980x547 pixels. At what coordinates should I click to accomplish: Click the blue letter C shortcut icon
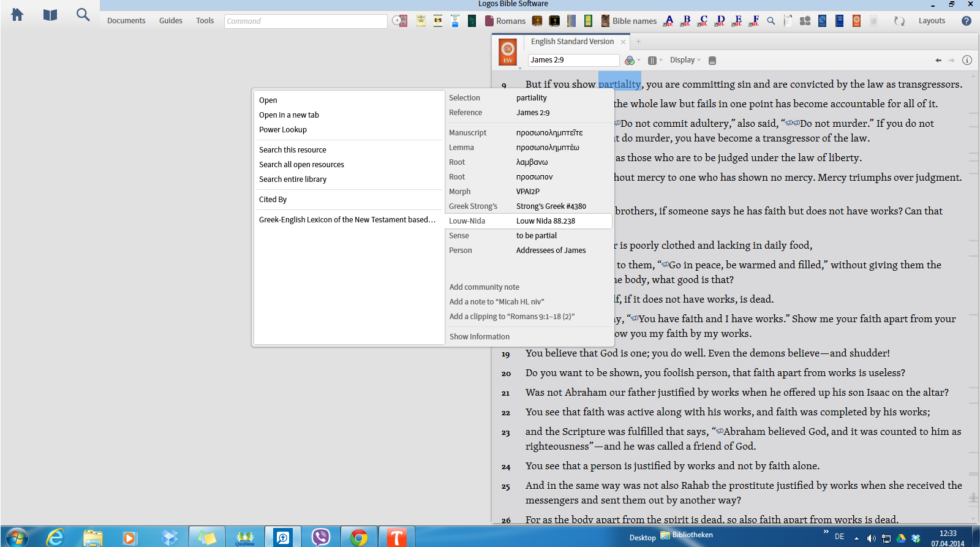[x=703, y=21]
